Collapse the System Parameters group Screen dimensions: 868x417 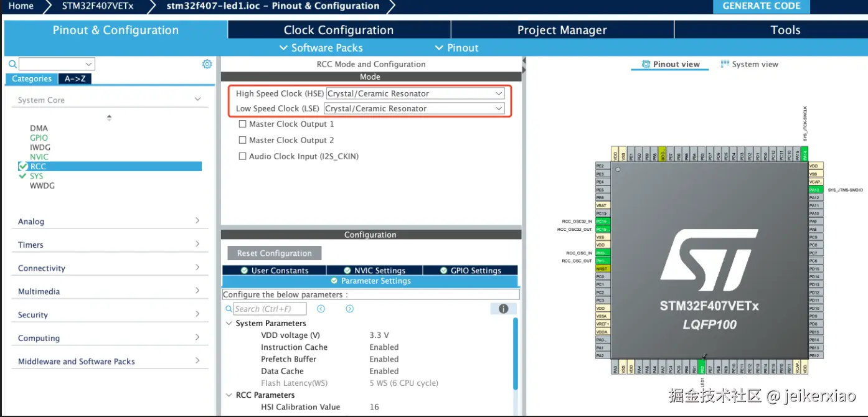point(227,323)
